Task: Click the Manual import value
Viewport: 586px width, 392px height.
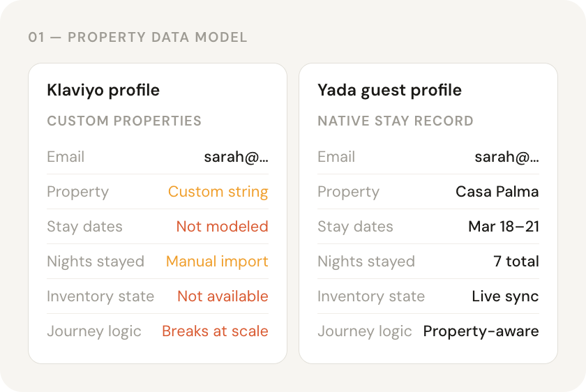Action: pyautogui.click(x=217, y=261)
